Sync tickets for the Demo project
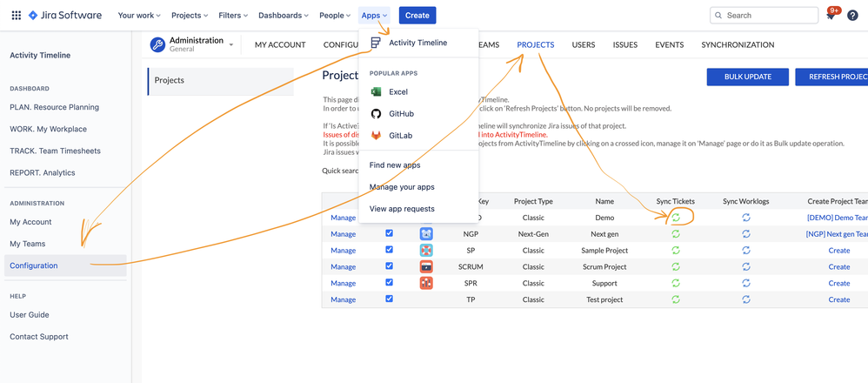868x383 pixels. point(676,218)
